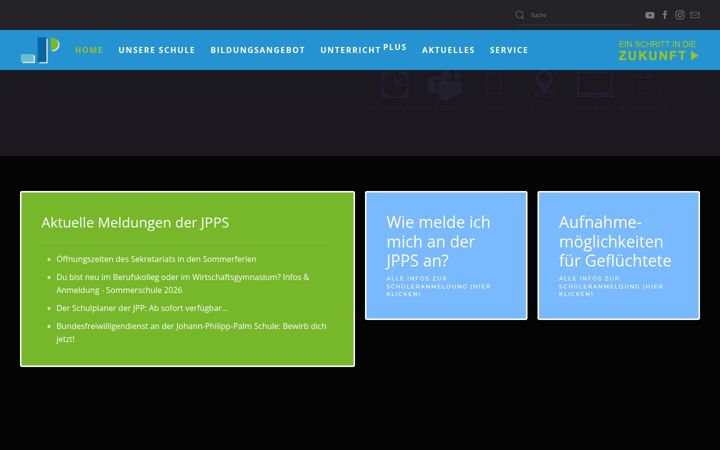Open the Wie melde ich mich an card
Image resolution: width=720 pixels, height=450 pixels.
point(446,255)
